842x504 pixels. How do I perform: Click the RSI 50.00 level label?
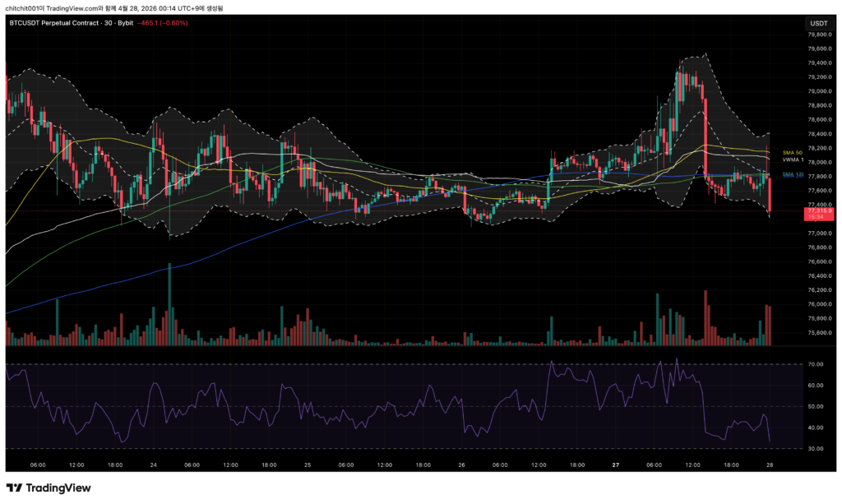point(817,406)
